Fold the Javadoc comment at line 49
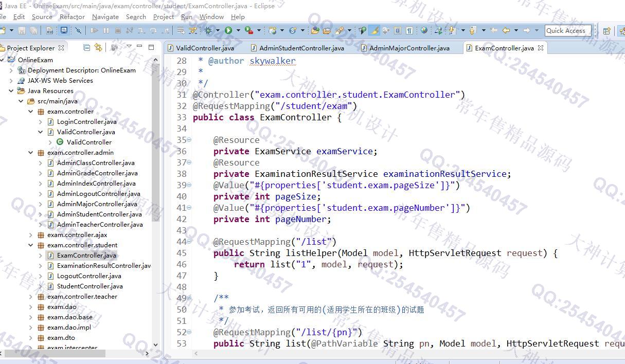Viewport: 625px width, 364px height. coord(189,298)
